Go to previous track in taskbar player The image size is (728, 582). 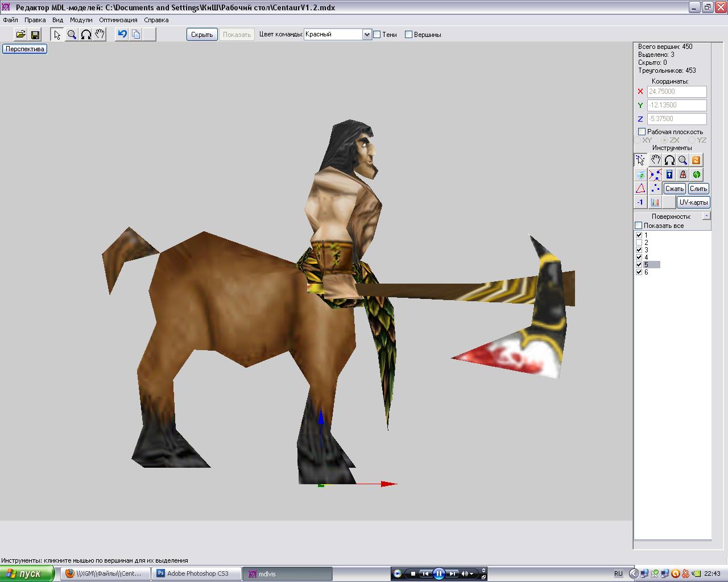coord(425,573)
